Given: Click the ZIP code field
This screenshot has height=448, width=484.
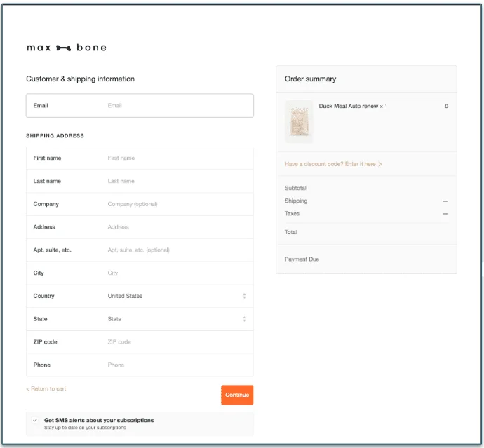Looking at the screenshot, I should pyautogui.click(x=140, y=342).
